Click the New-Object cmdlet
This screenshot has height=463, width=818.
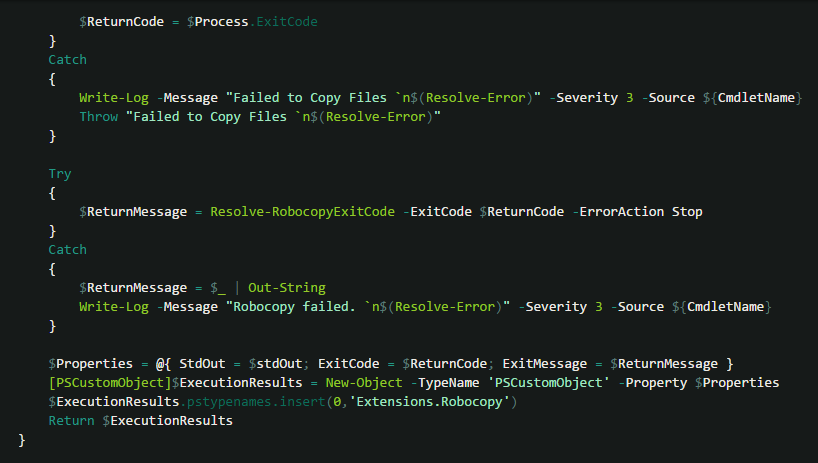click(x=364, y=383)
